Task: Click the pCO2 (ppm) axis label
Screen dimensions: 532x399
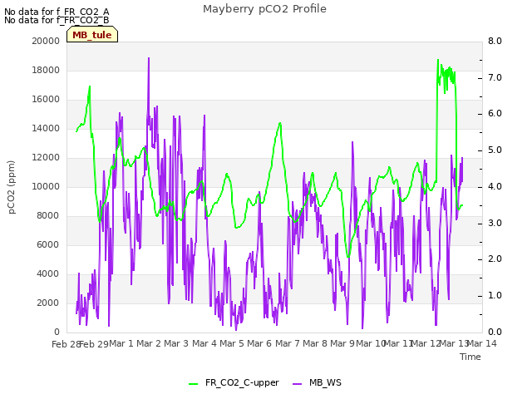Action: [x=12, y=187]
